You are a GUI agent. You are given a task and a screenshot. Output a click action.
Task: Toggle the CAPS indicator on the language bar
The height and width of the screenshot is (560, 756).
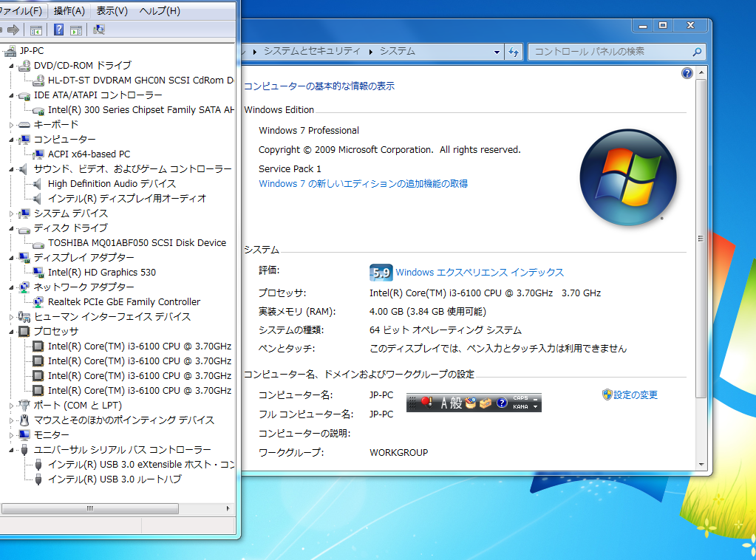[521, 398]
